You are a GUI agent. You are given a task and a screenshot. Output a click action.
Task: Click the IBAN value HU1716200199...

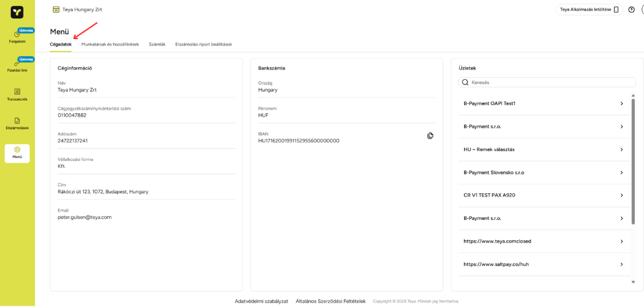pyautogui.click(x=299, y=140)
